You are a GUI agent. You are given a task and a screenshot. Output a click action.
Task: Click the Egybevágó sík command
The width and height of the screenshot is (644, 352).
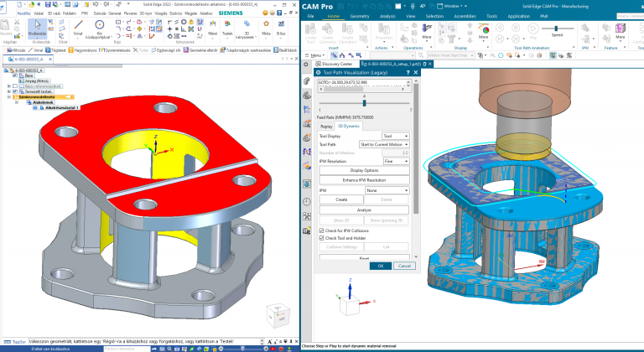click(x=166, y=50)
